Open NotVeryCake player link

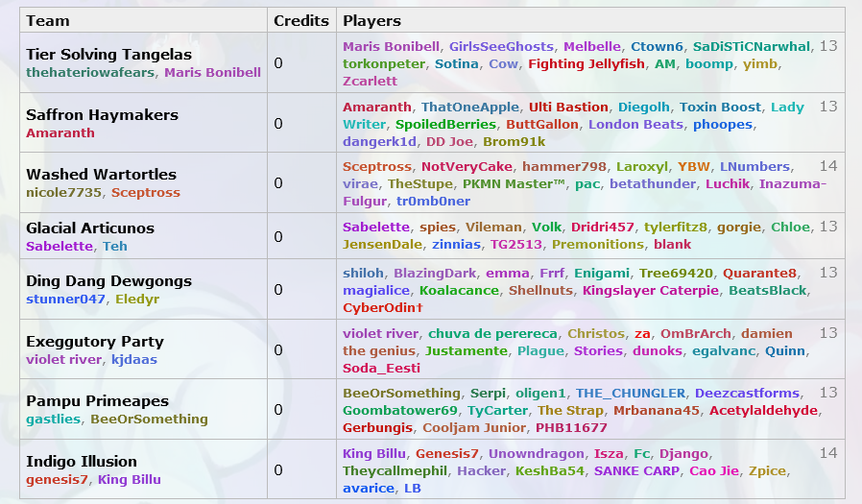467,166
